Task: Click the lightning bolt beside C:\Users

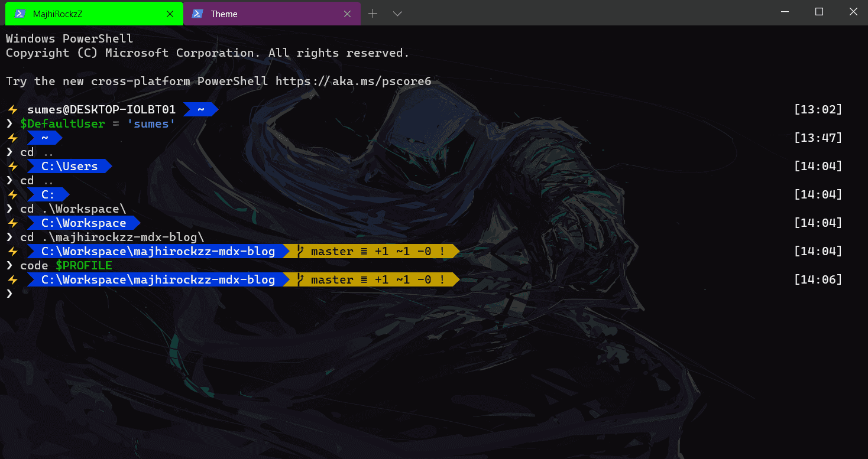Action: pyautogui.click(x=12, y=167)
